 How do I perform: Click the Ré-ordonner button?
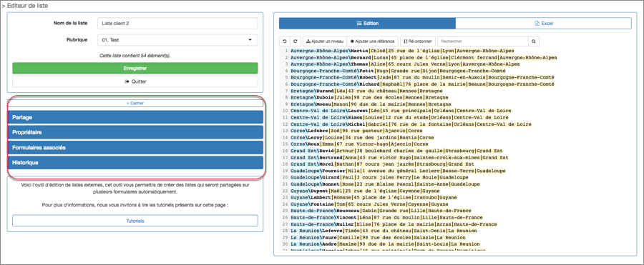tap(418, 41)
